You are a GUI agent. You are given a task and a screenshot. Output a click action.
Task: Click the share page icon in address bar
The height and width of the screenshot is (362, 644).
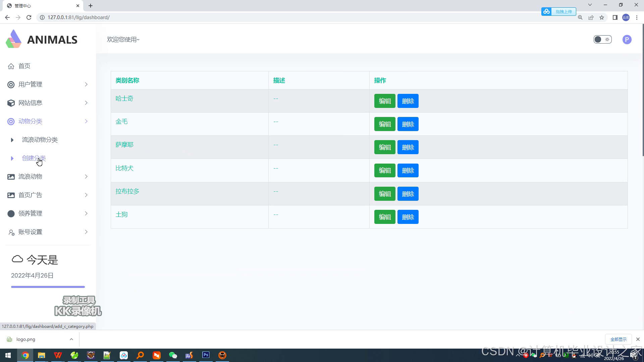pos(591,17)
